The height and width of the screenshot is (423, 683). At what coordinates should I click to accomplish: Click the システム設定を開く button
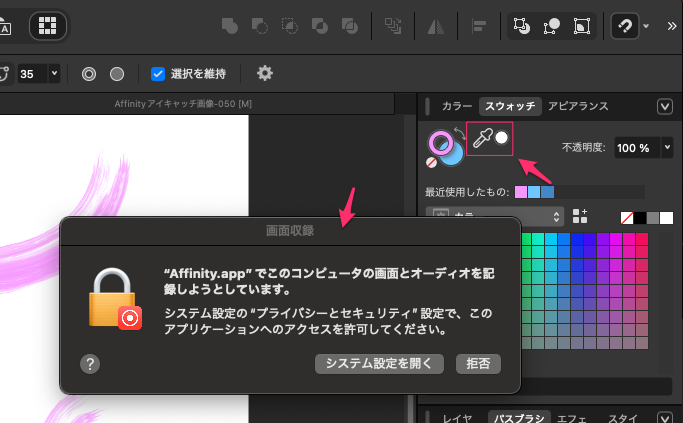click(379, 364)
